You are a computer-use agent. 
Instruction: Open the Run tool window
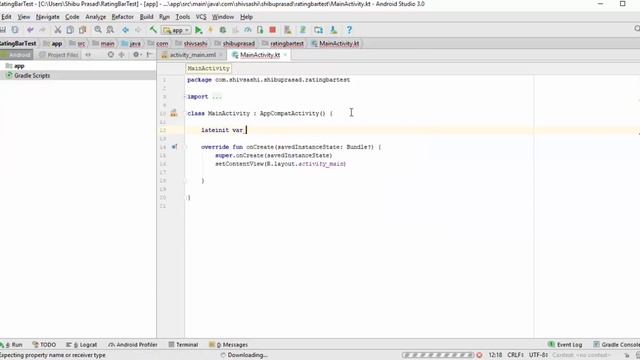[11, 344]
